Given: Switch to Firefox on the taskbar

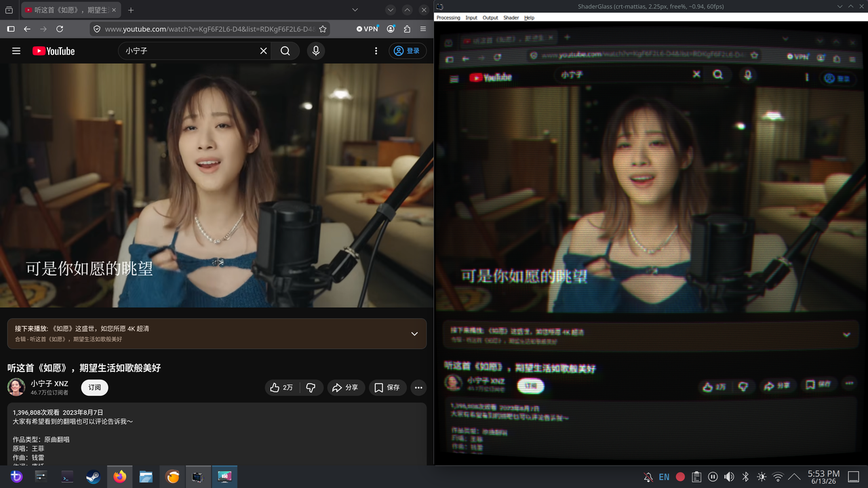Looking at the screenshot, I should pos(120,476).
